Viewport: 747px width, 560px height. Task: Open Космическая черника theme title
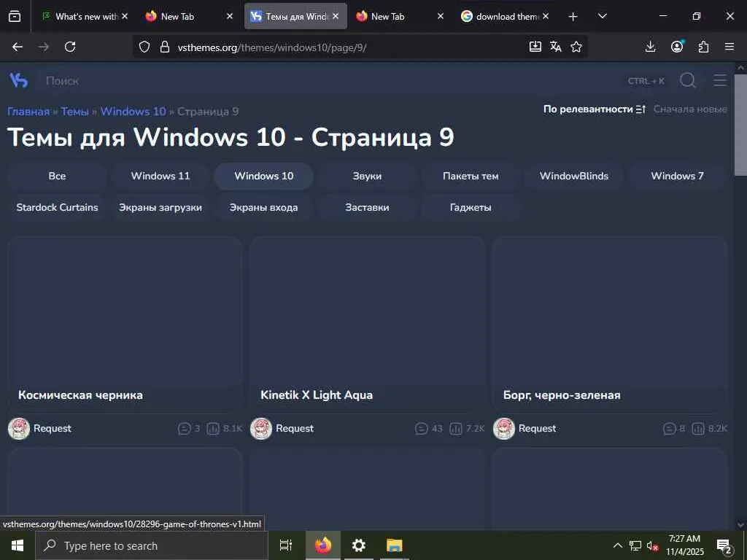coord(80,395)
